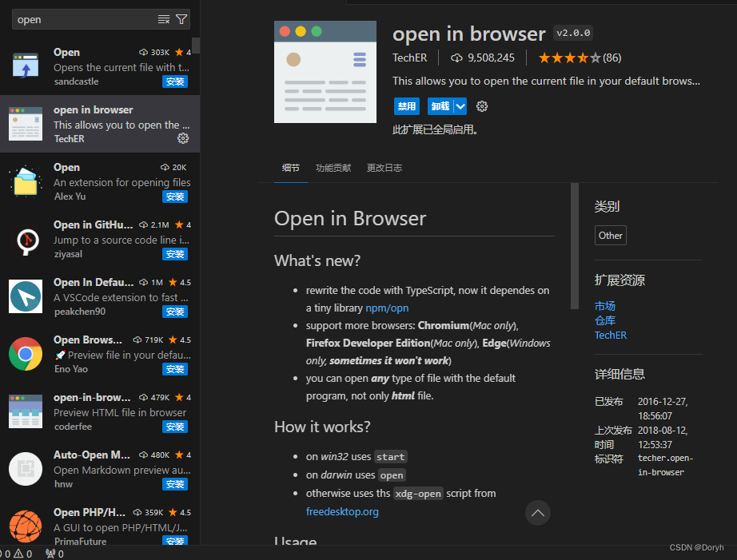Install the Alex Yu Open extension
This screenshot has height=560, width=737.
point(175,197)
